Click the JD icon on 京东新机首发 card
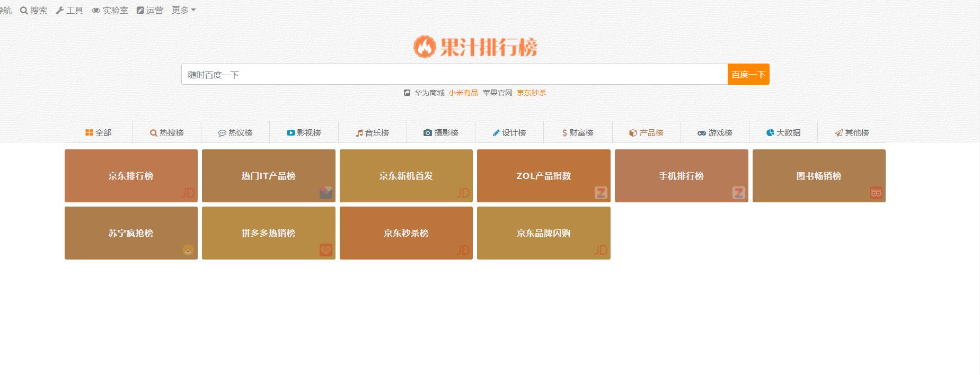This screenshot has height=375, width=980. [463, 193]
